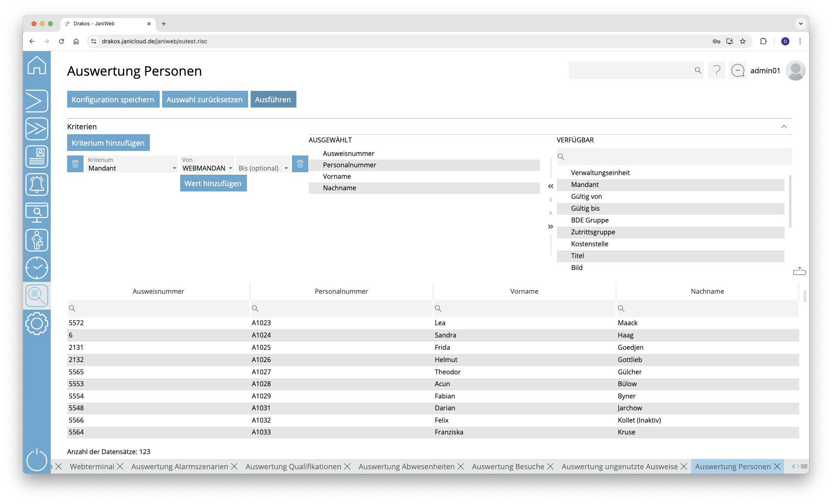
Task: Collapse the Kriterien section chevron
Action: (x=784, y=127)
